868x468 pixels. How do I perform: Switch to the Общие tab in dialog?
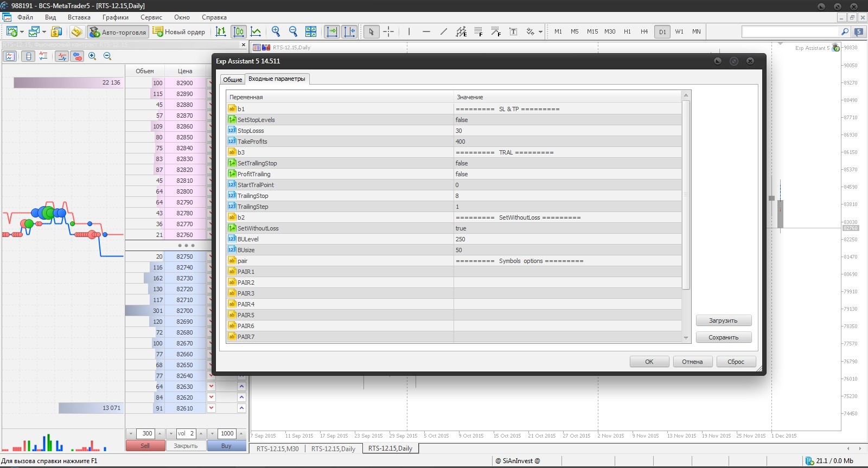[x=233, y=79]
